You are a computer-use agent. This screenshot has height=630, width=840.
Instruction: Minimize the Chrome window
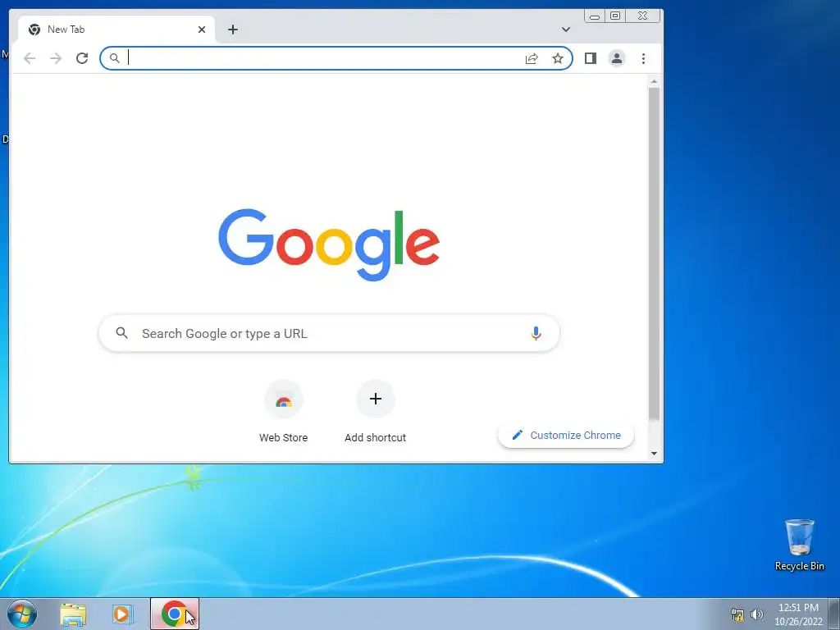pos(595,16)
